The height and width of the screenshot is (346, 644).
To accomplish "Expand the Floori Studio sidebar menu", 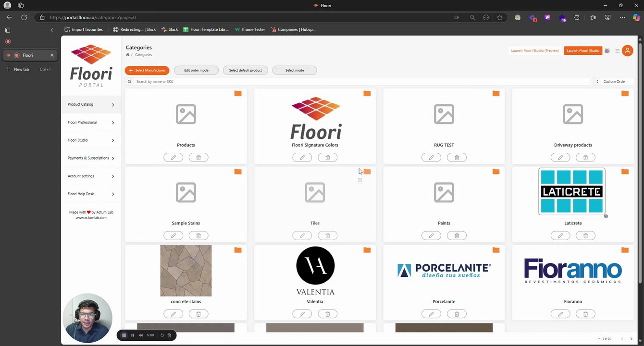I will pyautogui.click(x=91, y=140).
